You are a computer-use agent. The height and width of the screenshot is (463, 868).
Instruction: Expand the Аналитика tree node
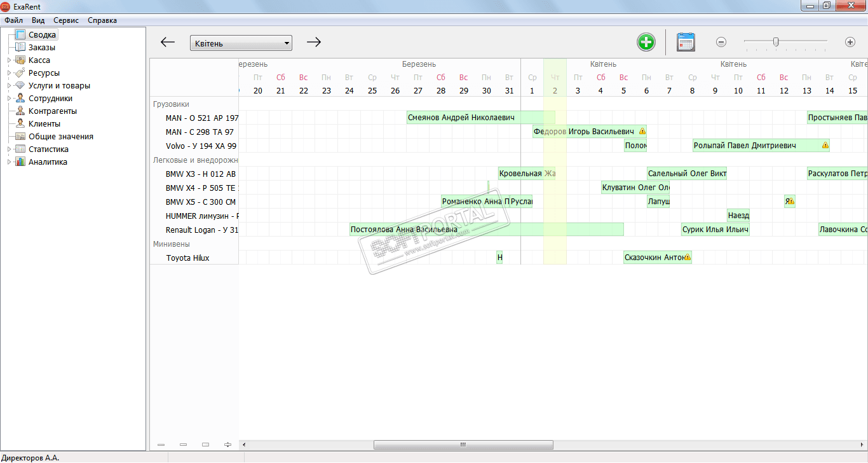(9, 162)
